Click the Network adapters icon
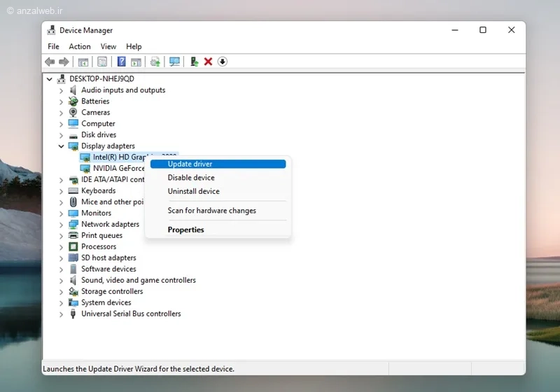 pyautogui.click(x=73, y=224)
